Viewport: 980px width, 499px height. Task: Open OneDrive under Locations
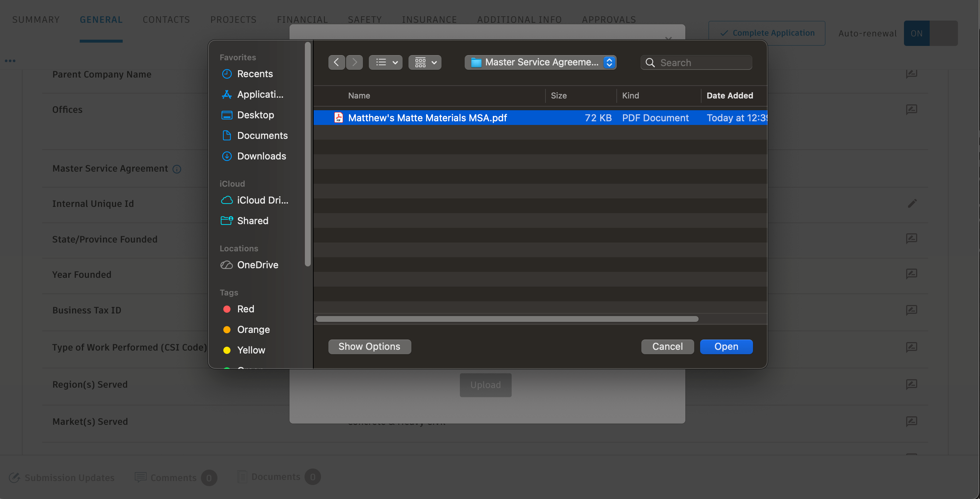[257, 265]
